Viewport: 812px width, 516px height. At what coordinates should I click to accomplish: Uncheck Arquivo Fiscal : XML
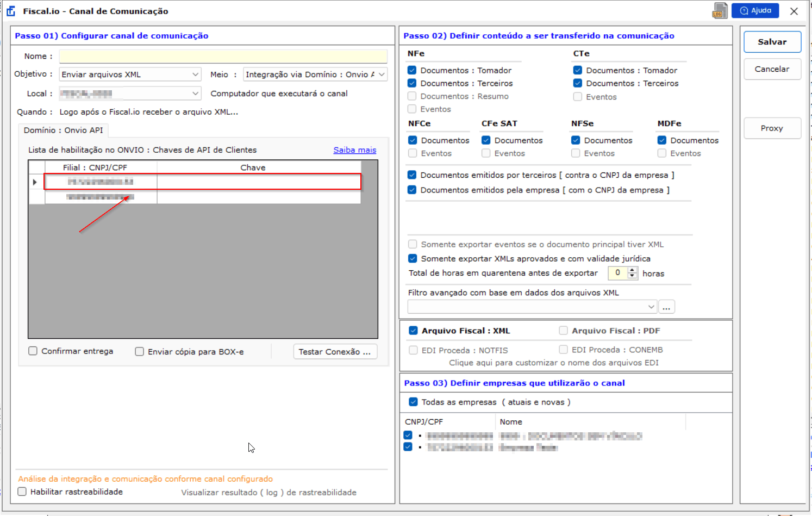click(x=413, y=331)
